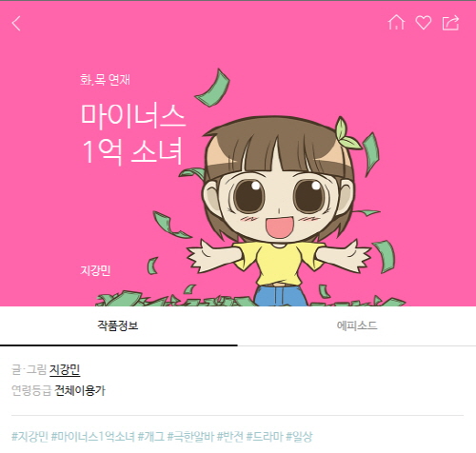Toggle the heart favorite icon
The image size is (476, 453).
pos(424,23)
